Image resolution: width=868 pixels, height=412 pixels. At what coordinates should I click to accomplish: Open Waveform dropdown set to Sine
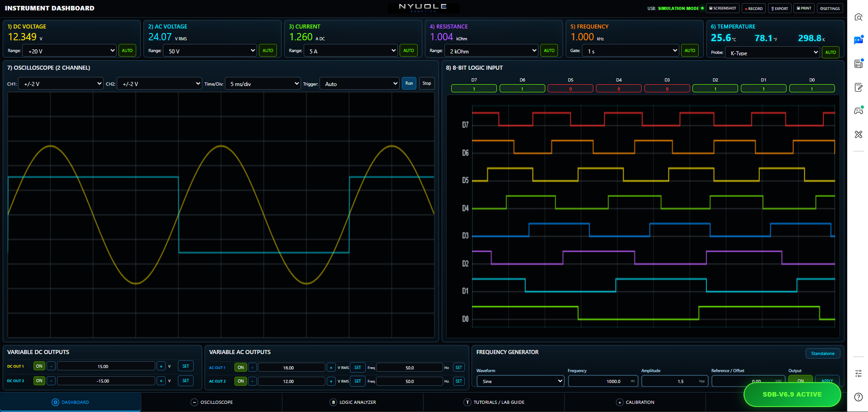[520, 381]
